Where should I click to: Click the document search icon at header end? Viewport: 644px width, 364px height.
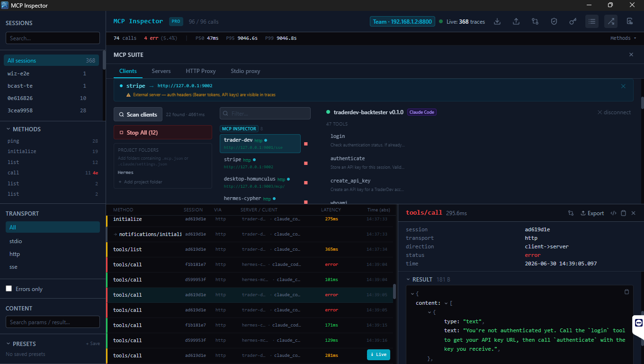[630, 21]
